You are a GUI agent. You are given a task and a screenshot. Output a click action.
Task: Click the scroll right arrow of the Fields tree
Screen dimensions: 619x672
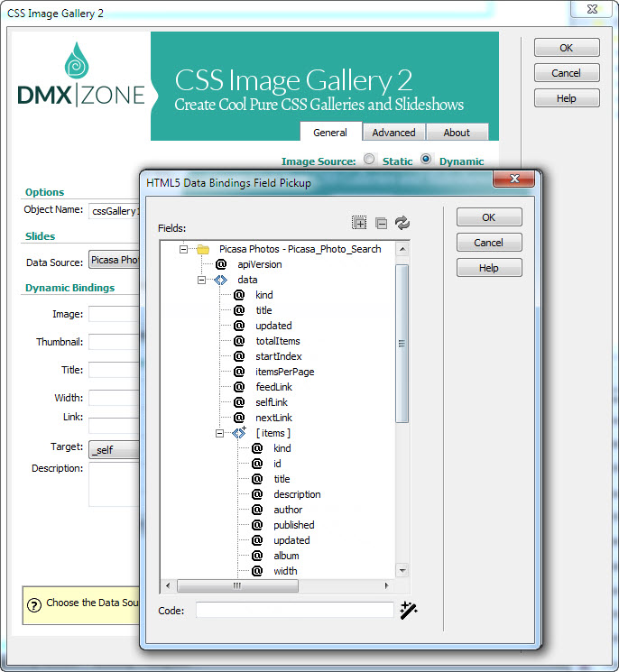tap(387, 585)
